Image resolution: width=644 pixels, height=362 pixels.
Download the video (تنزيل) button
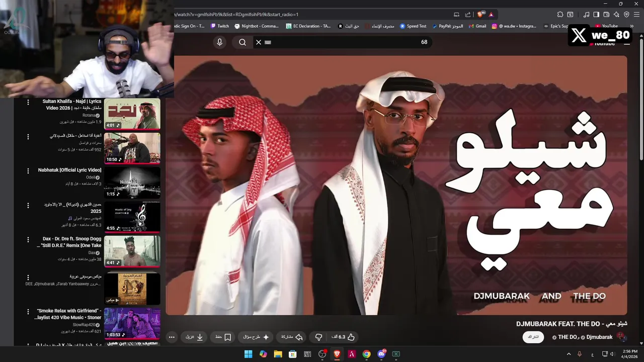click(194, 337)
